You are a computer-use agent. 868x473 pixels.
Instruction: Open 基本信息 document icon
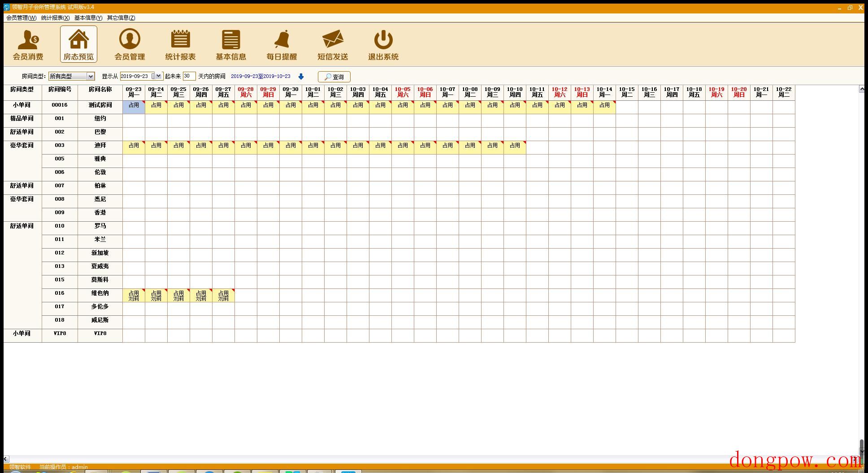click(x=231, y=44)
